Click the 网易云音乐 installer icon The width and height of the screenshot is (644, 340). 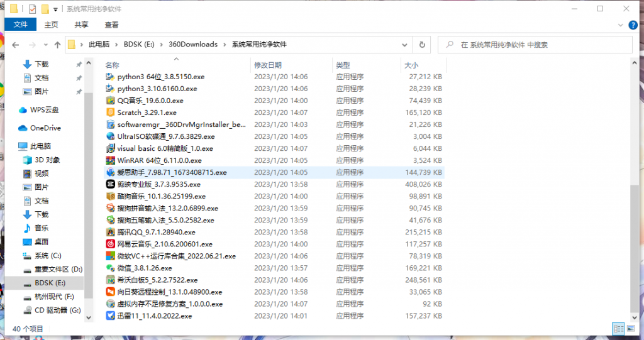pyautogui.click(x=110, y=243)
